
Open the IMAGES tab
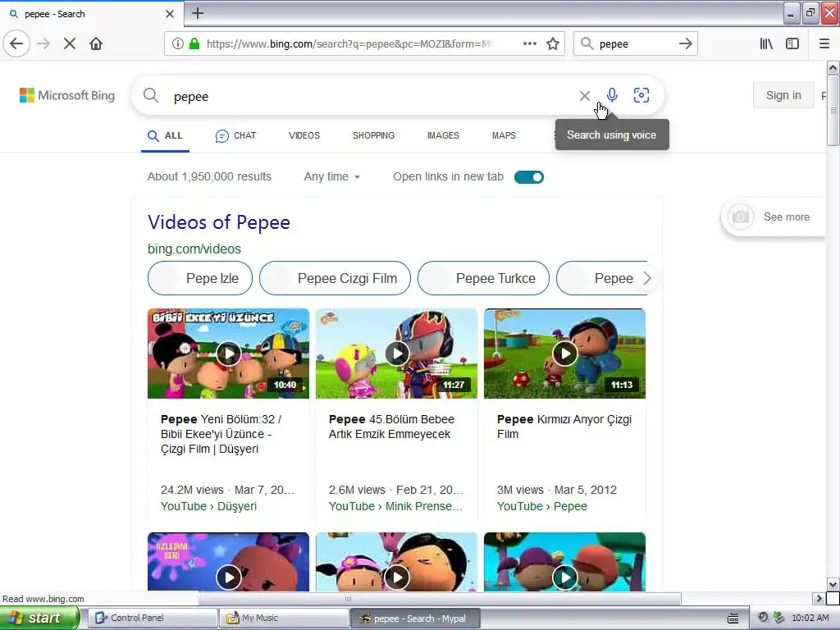click(443, 135)
